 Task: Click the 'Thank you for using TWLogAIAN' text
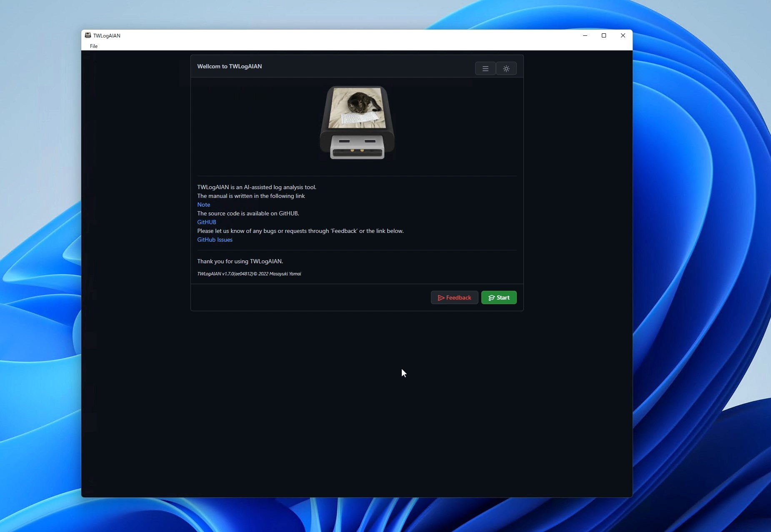point(240,261)
